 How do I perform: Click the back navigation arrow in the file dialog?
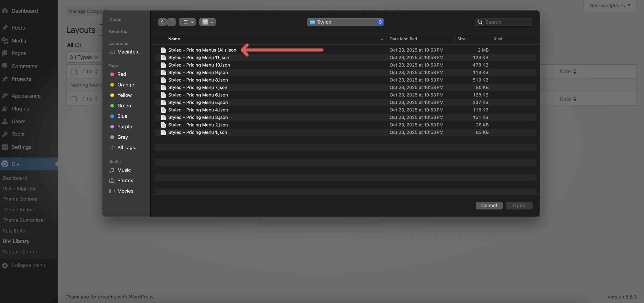click(x=162, y=22)
